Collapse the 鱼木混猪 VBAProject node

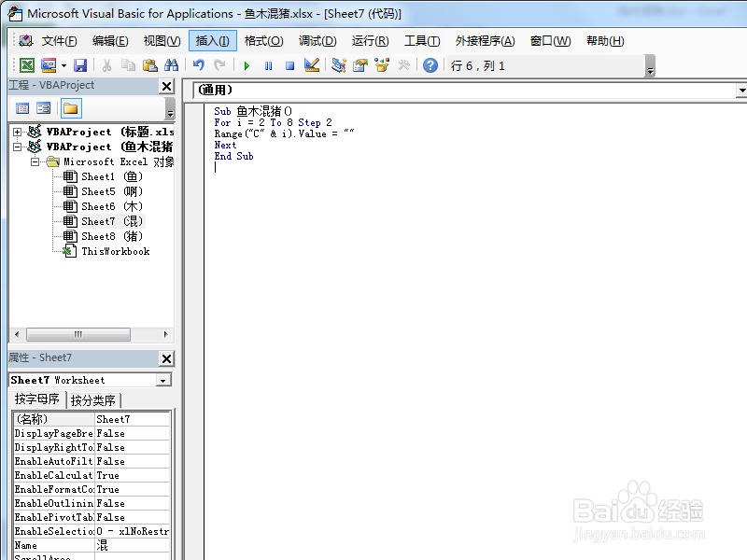(17, 147)
